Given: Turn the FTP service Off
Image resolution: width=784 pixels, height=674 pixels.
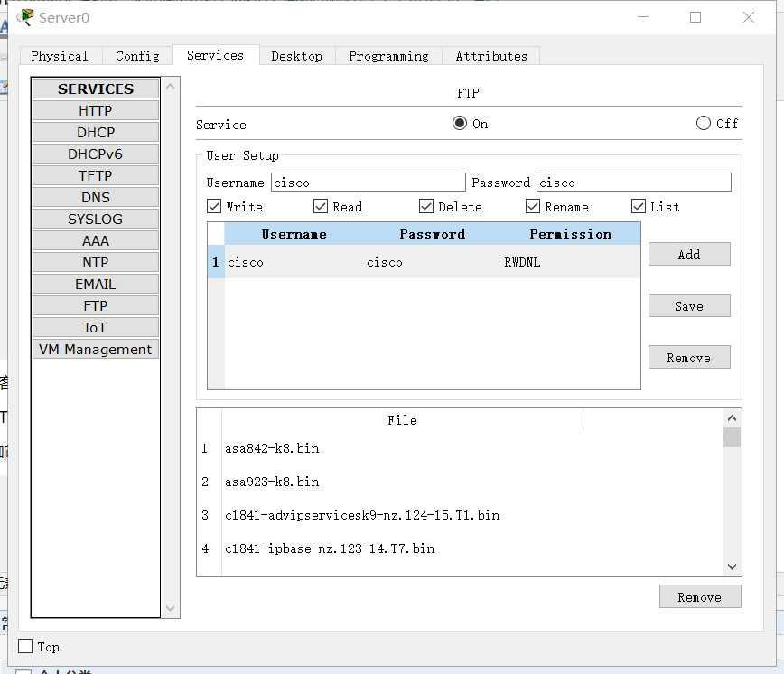Looking at the screenshot, I should point(703,123).
